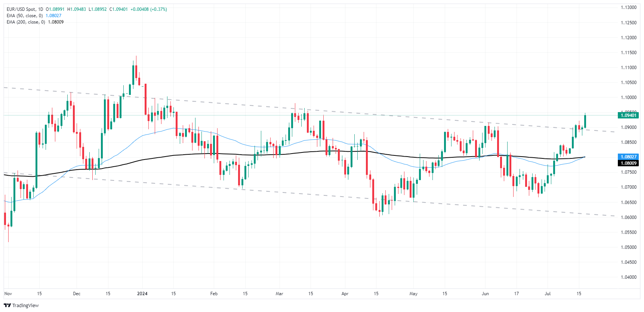This screenshot has width=644, height=312.
Task: Click the Feb label on time axis
Action: coord(214,294)
